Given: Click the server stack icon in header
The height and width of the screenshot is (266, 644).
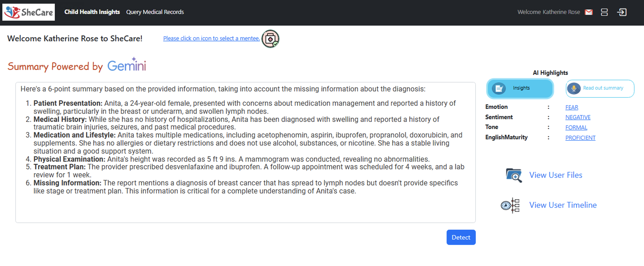Looking at the screenshot, I should [604, 12].
